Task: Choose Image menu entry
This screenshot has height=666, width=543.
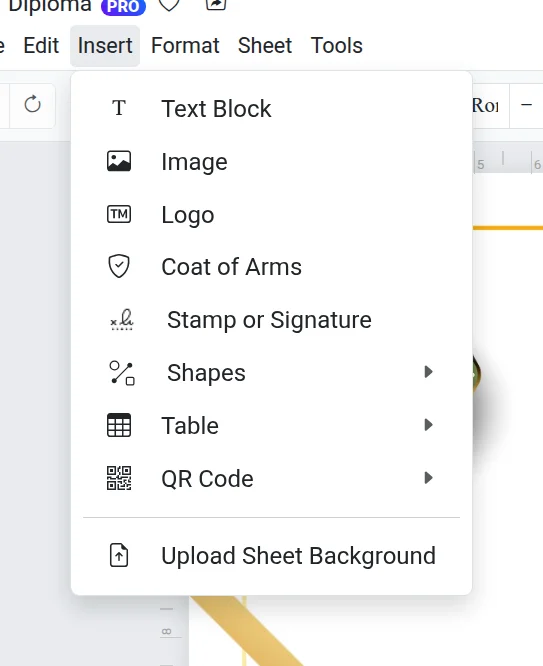Action: (272, 161)
